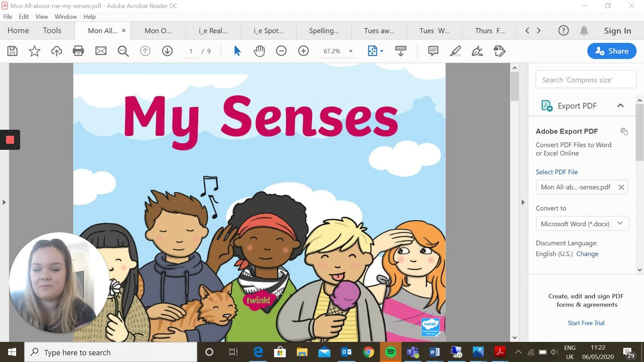Open Outlook from the taskbar
This screenshot has width=644, height=362.
click(x=346, y=352)
